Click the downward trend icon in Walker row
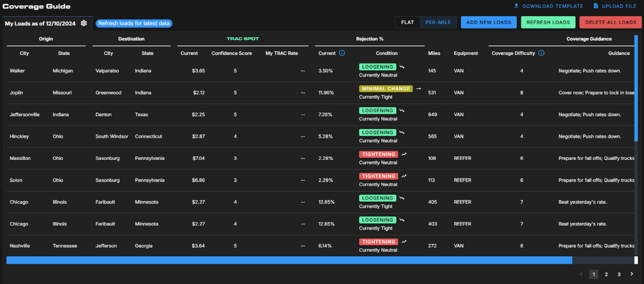The image size is (644, 284). tap(402, 67)
